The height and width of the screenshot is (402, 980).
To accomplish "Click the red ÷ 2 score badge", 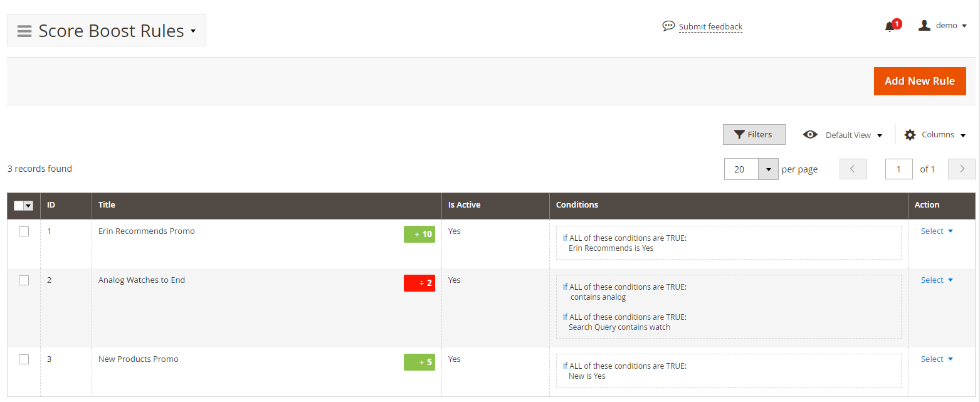I will (419, 283).
